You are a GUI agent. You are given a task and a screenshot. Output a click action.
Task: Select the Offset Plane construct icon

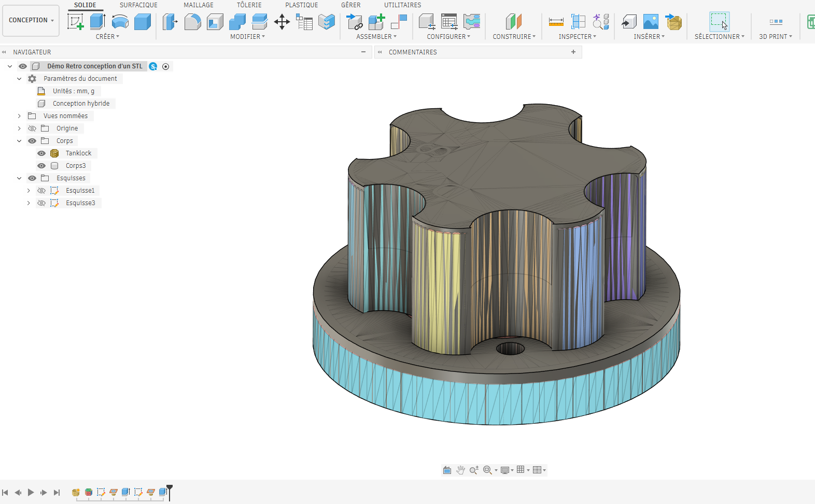tap(513, 22)
